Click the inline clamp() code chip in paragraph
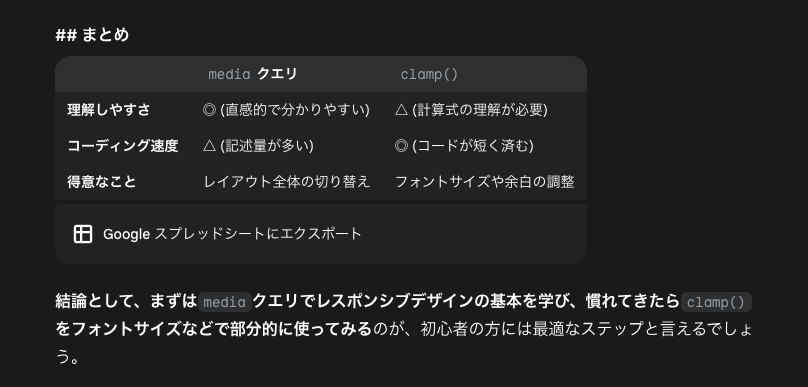808x387 pixels. pyautogui.click(x=716, y=302)
